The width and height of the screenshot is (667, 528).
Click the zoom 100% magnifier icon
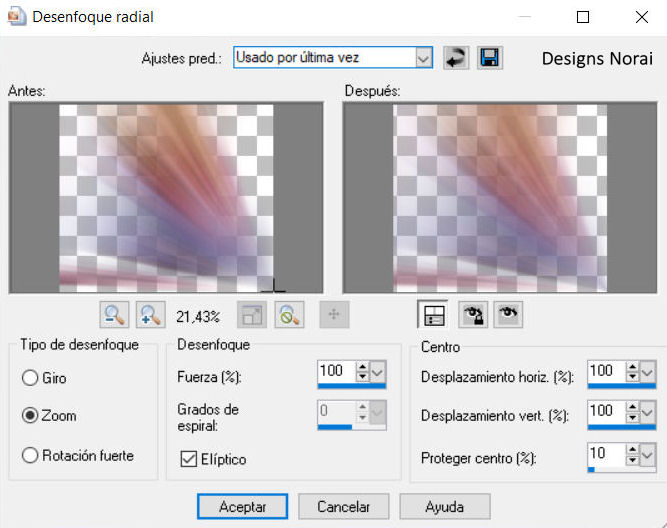click(289, 315)
